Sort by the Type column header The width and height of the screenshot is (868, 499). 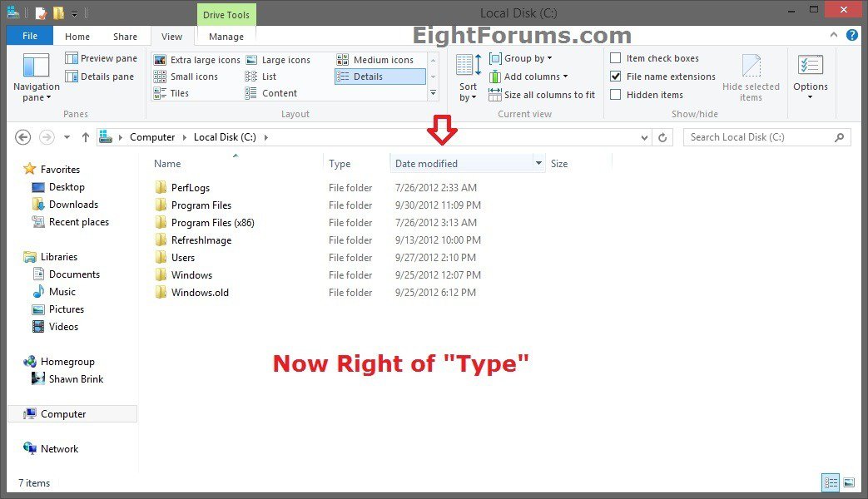click(x=356, y=164)
